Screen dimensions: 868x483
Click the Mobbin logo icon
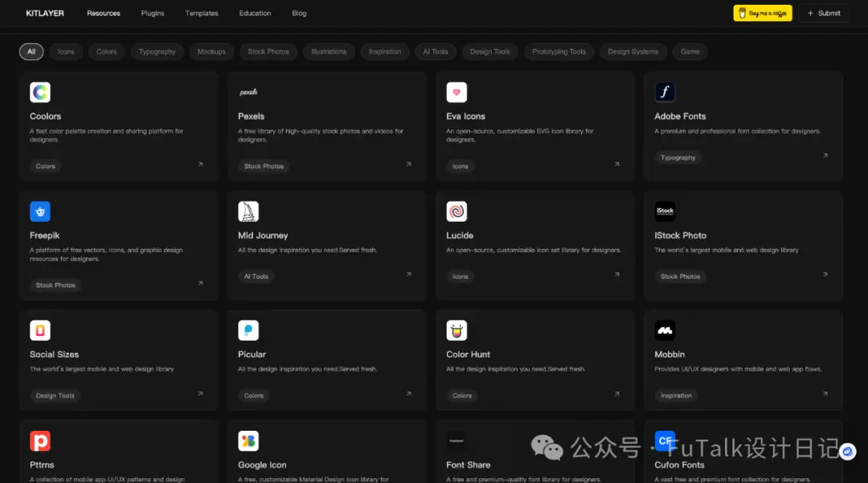[665, 330]
